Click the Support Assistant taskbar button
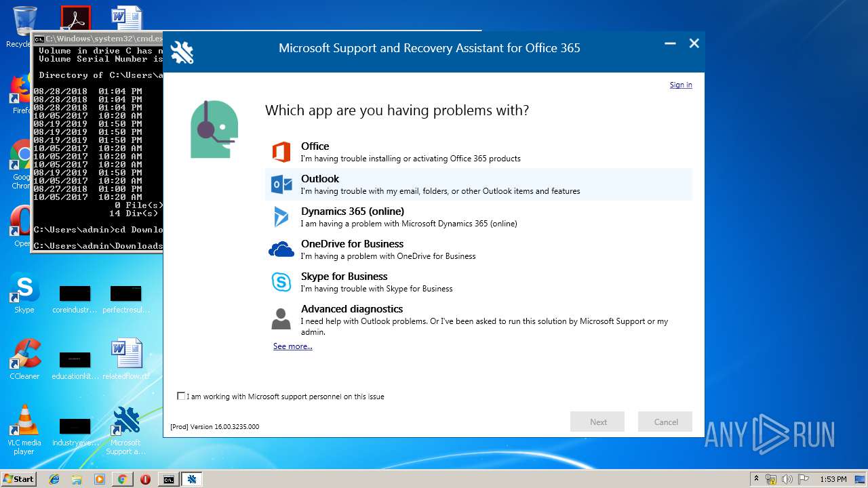Viewport: 868px width, 488px height. point(192,479)
